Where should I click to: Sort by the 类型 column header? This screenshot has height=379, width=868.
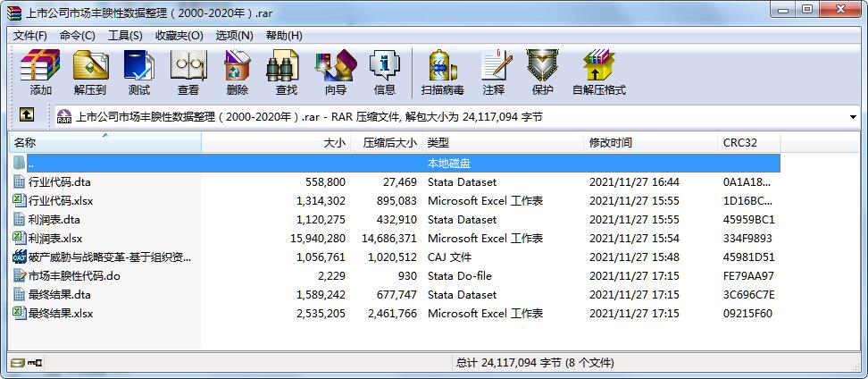point(503,143)
